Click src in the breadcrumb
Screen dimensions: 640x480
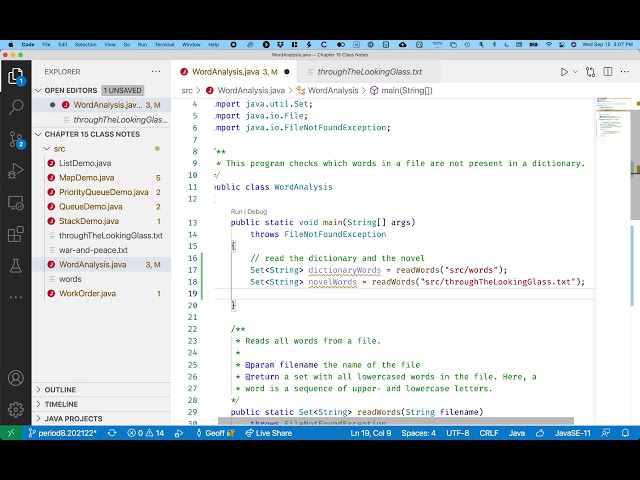point(187,91)
